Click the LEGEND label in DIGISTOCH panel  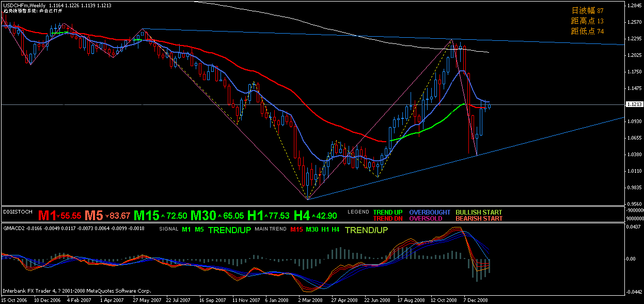[358, 212]
